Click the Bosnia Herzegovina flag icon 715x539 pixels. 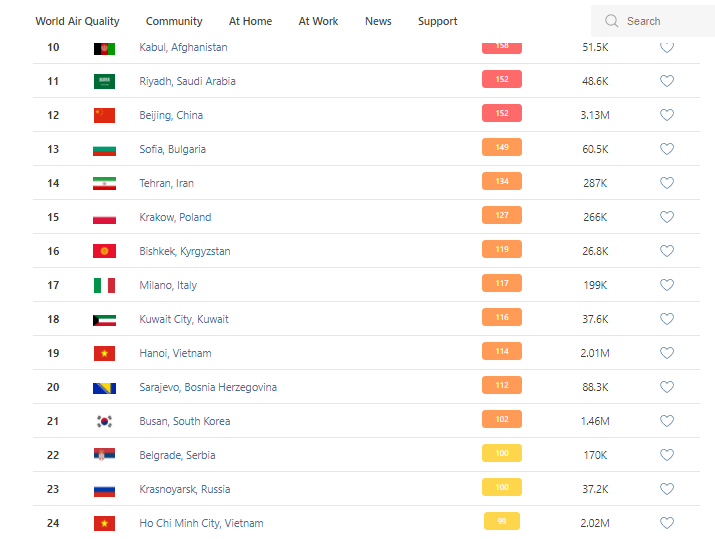(x=104, y=387)
